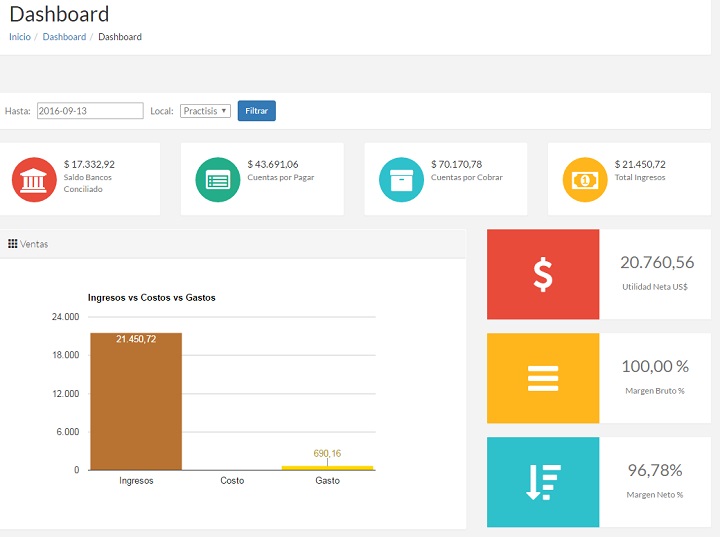Click the 96,78% Margen Neto value
The image size is (720, 537).
click(x=656, y=470)
